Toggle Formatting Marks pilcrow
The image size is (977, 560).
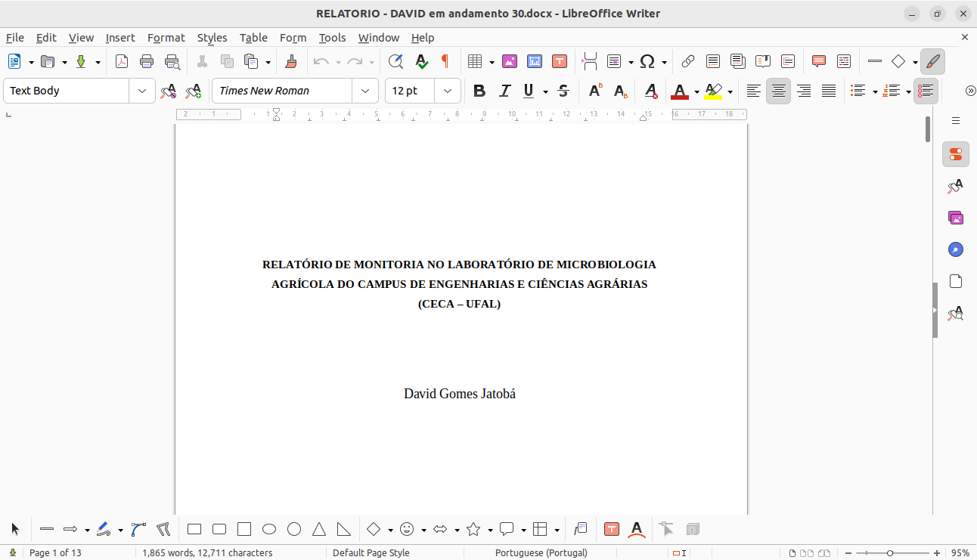tap(445, 61)
